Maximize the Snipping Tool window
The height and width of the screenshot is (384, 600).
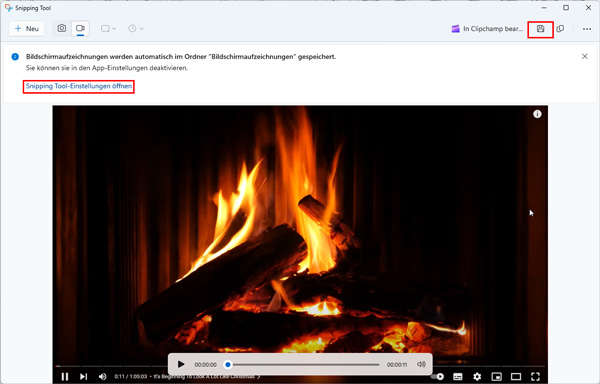point(566,8)
